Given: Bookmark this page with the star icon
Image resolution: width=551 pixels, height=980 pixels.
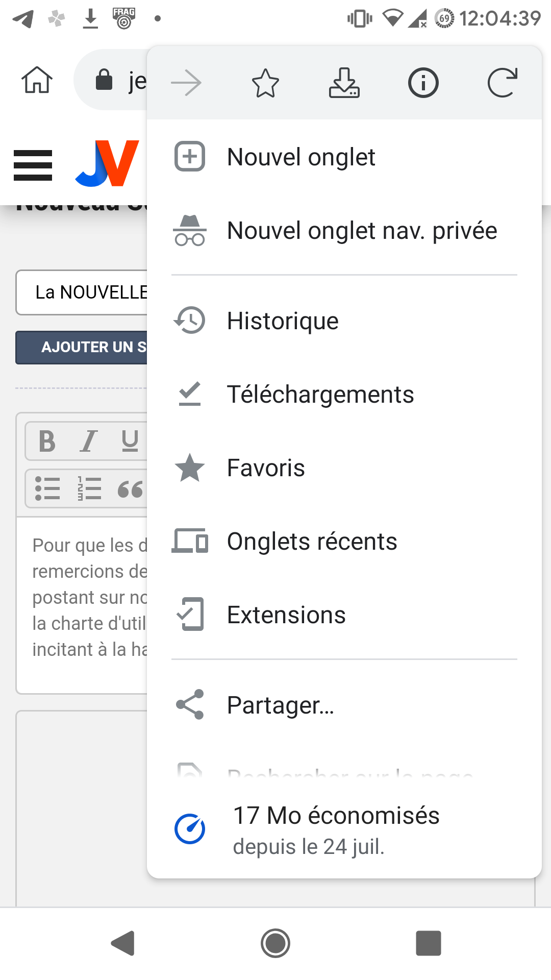Looking at the screenshot, I should (x=265, y=83).
